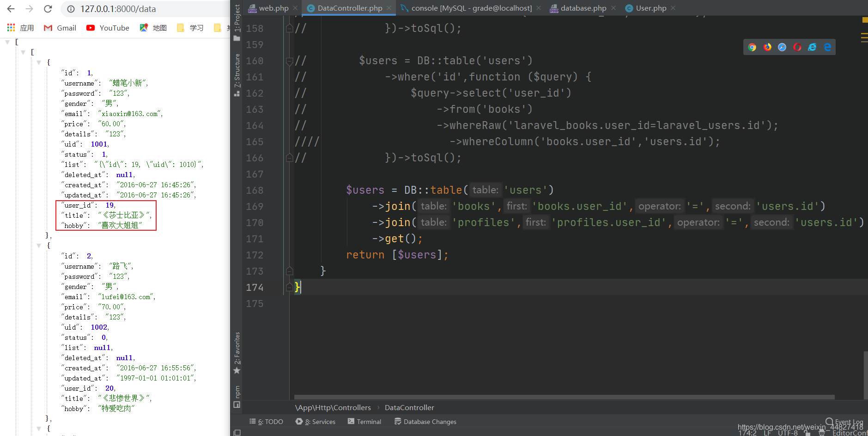This screenshot has height=436, width=868.
Task: Collapse the third JSON object at bottom
Action: pos(39,429)
